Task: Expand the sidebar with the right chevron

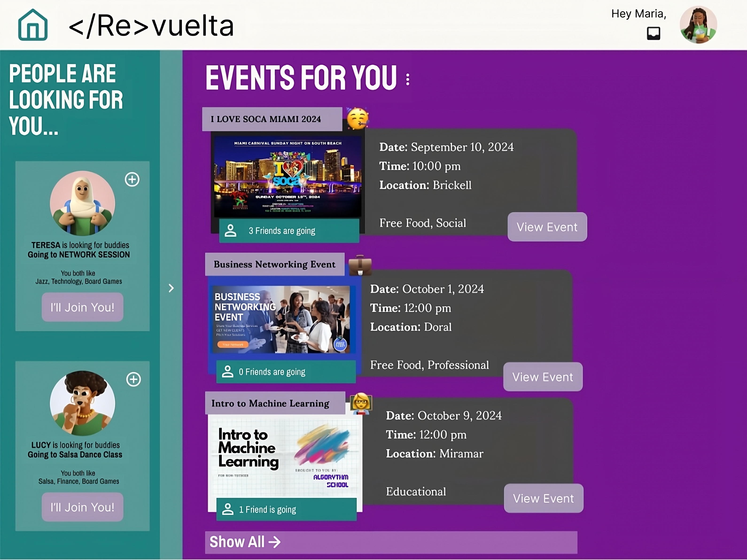Action: coord(171,288)
